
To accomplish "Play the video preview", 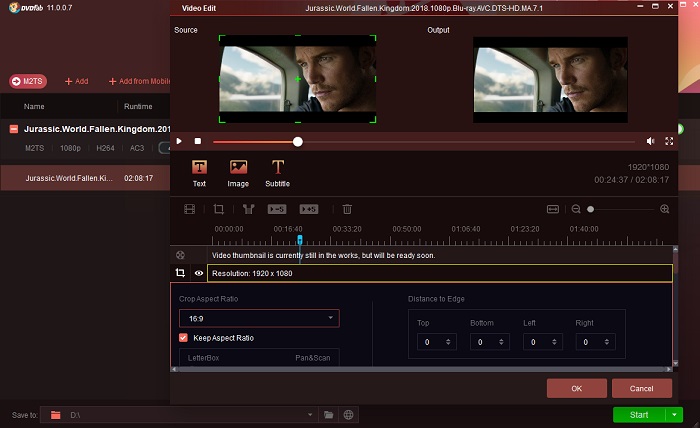I will (x=179, y=141).
